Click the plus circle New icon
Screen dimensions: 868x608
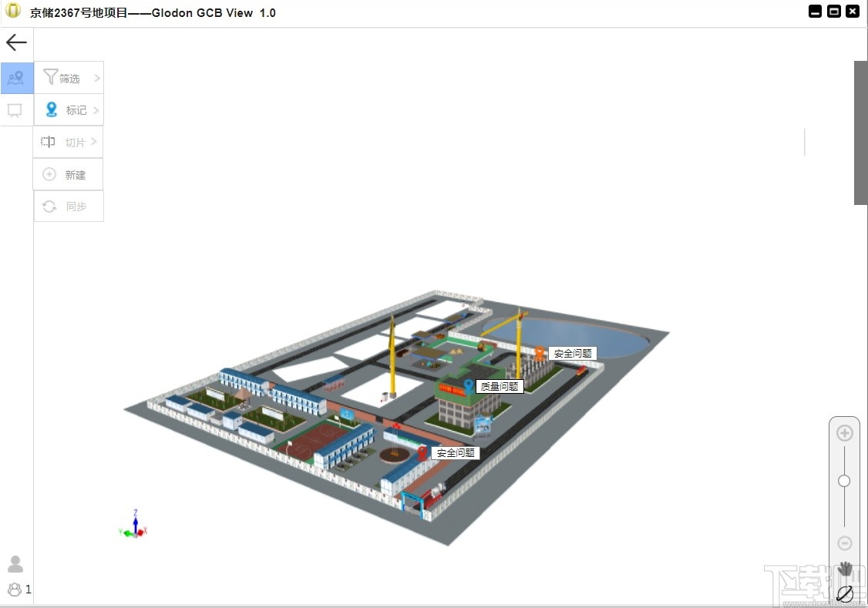tap(49, 174)
